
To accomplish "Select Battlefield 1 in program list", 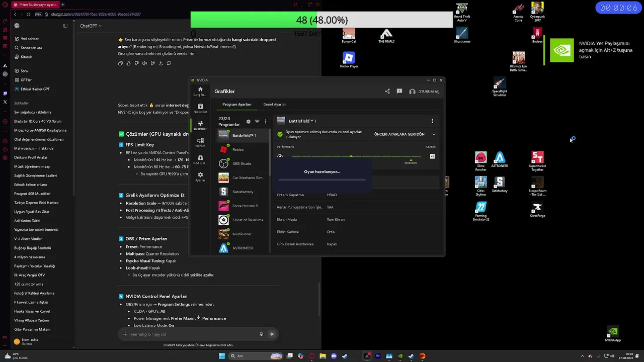I will (x=243, y=135).
